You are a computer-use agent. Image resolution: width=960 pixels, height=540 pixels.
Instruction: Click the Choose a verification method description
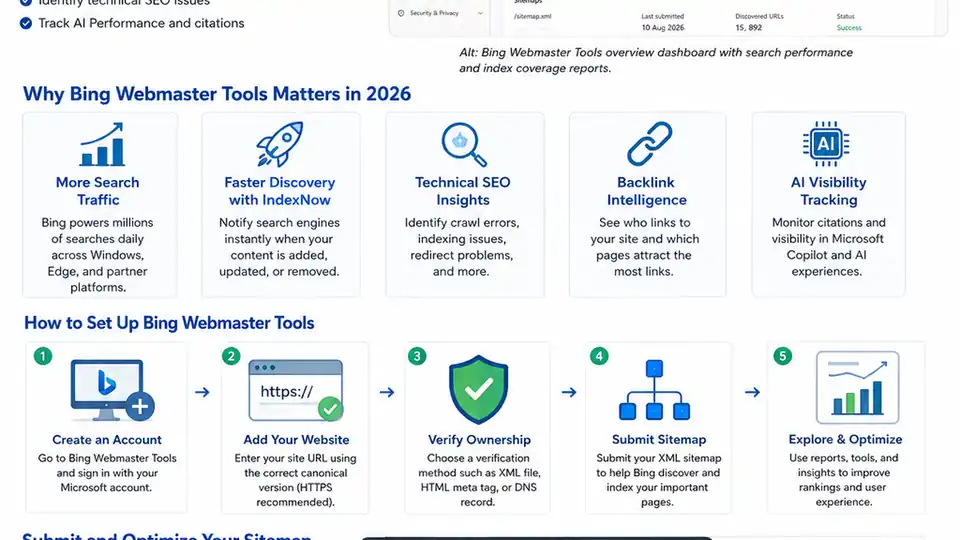coord(479,480)
